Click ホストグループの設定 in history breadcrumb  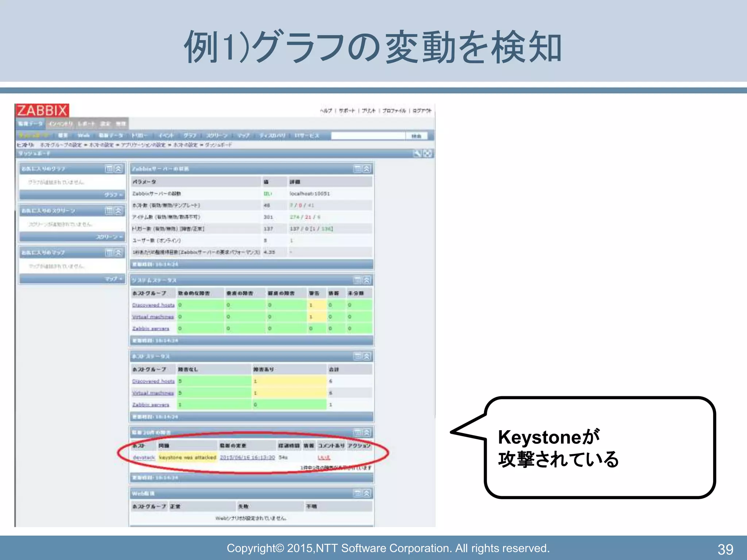coord(61,145)
